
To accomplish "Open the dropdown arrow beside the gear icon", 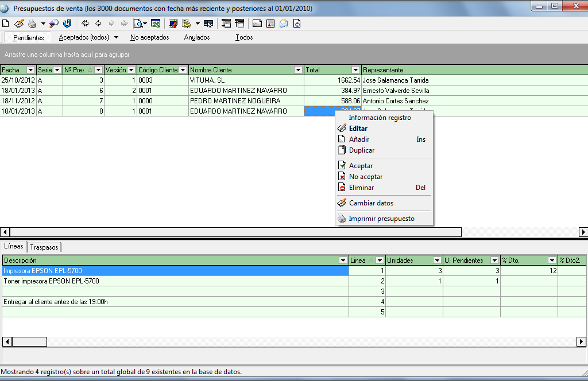I will coord(198,24).
